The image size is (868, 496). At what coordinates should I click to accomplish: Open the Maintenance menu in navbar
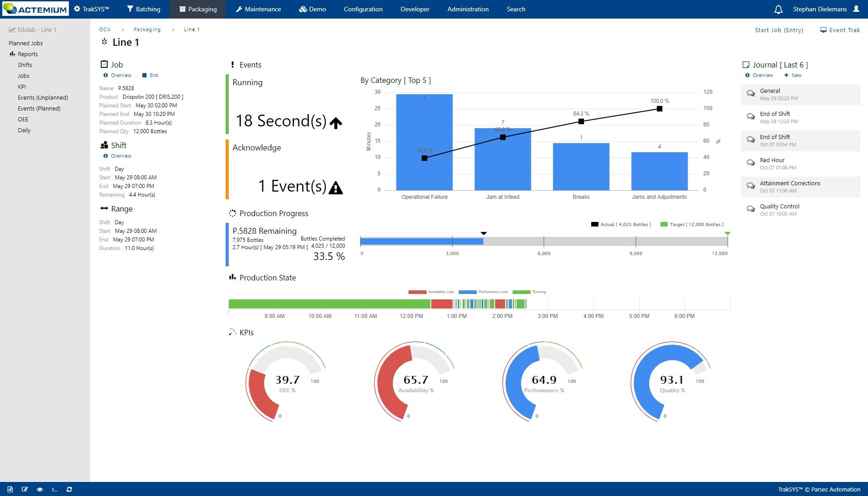tap(258, 9)
